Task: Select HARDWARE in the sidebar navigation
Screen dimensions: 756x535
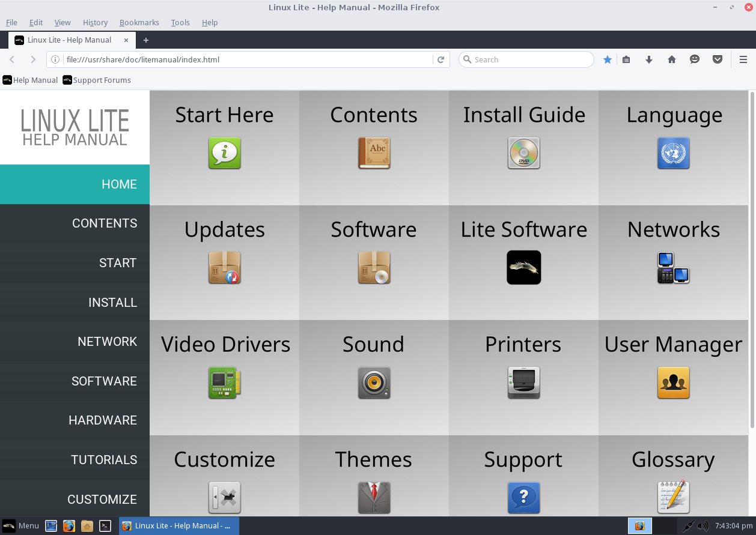Action: [103, 420]
